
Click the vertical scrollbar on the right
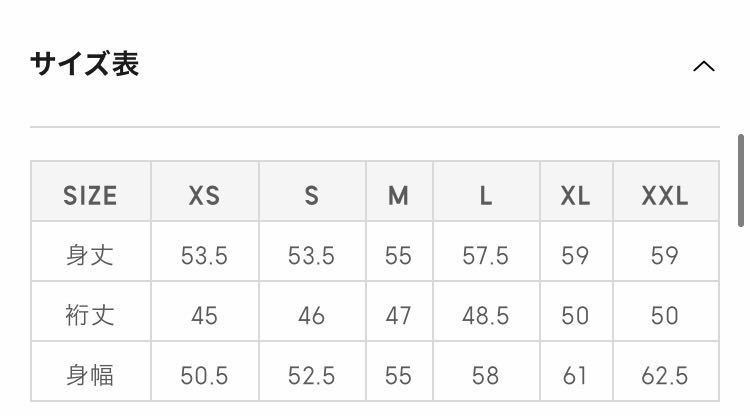tap(741, 180)
